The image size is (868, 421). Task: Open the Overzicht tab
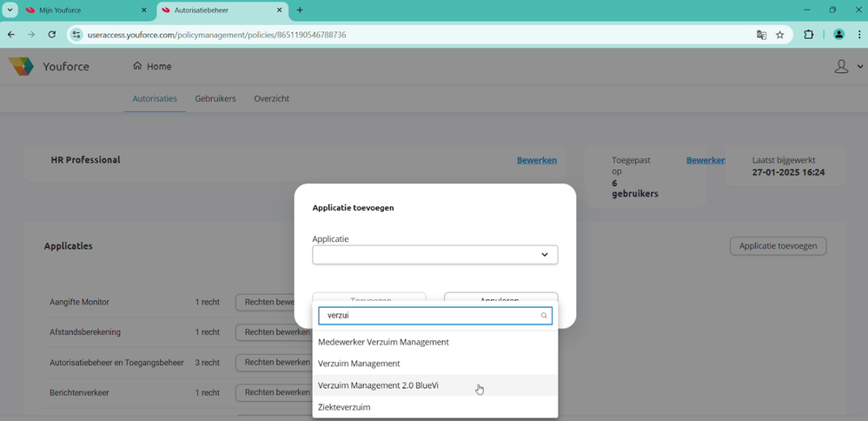pos(271,98)
